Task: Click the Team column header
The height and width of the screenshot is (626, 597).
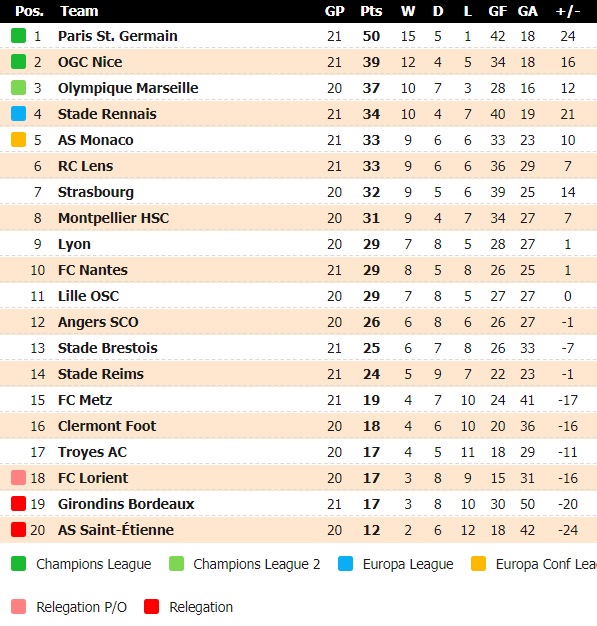Action: click(x=79, y=11)
